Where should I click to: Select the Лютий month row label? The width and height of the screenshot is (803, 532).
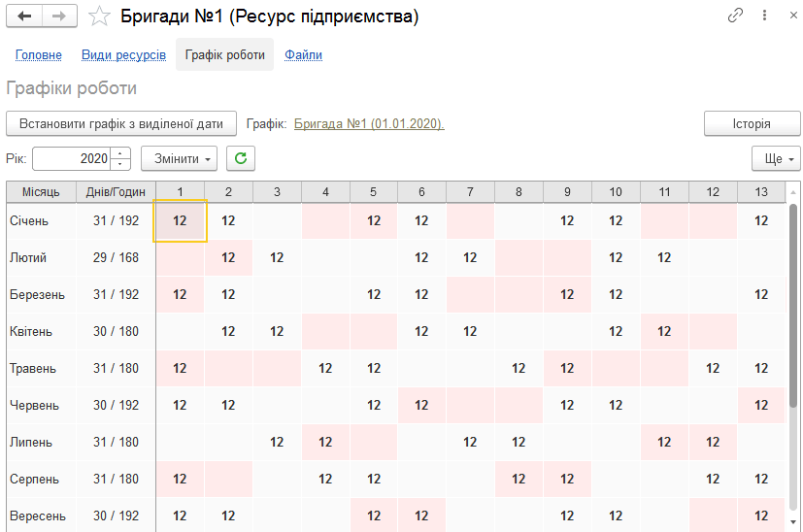[x=28, y=257]
